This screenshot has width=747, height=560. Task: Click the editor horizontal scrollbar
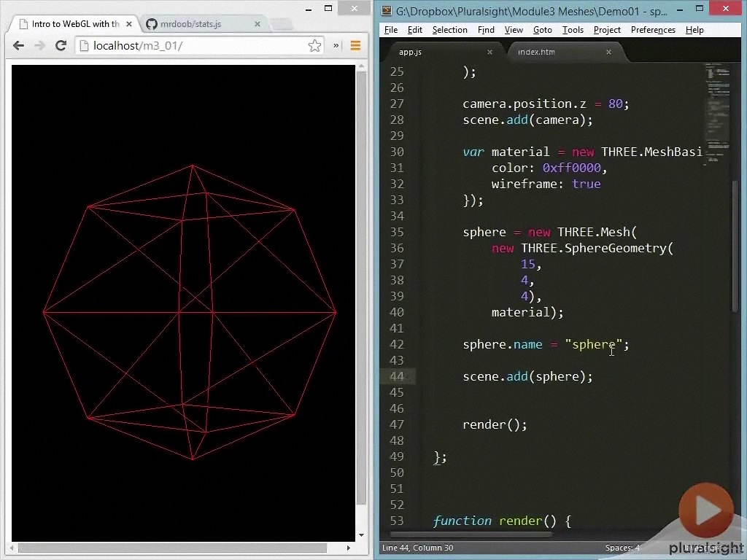(x=471, y=534)
